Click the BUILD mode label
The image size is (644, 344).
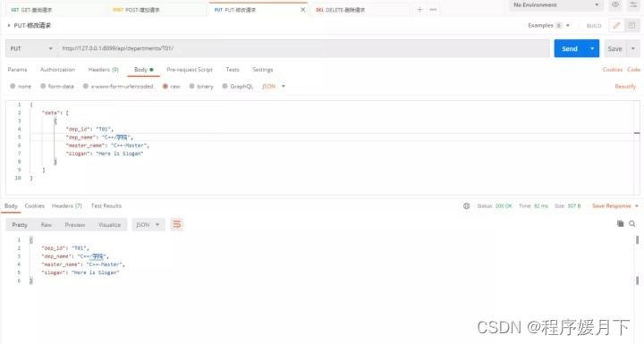click(594, 25)
